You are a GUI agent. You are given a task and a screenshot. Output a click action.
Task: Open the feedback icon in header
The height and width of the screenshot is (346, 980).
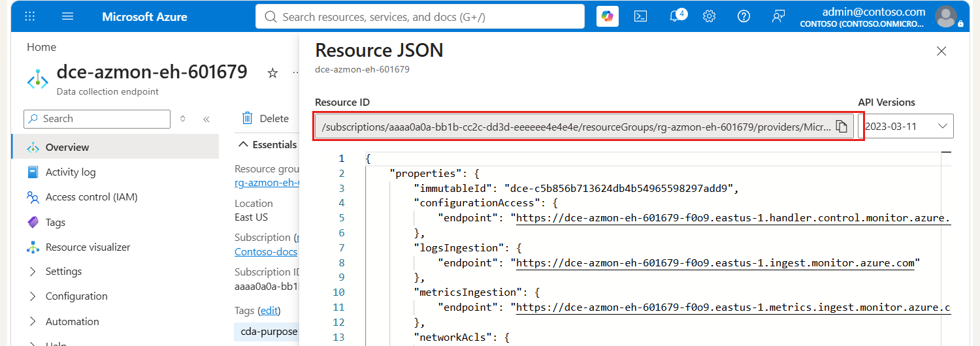coord(778,16)
